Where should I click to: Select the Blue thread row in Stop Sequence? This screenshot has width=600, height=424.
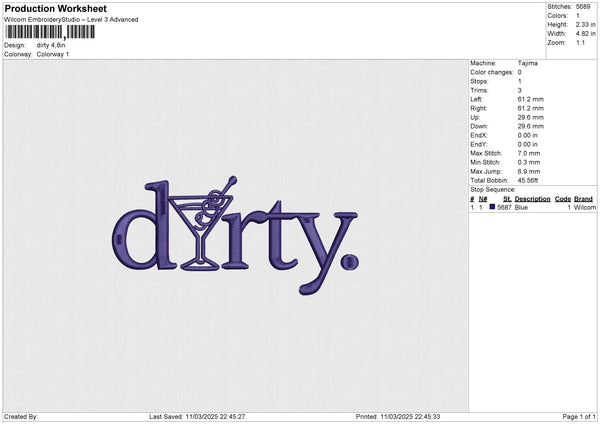pyautogui.click(x=530, y=207)
